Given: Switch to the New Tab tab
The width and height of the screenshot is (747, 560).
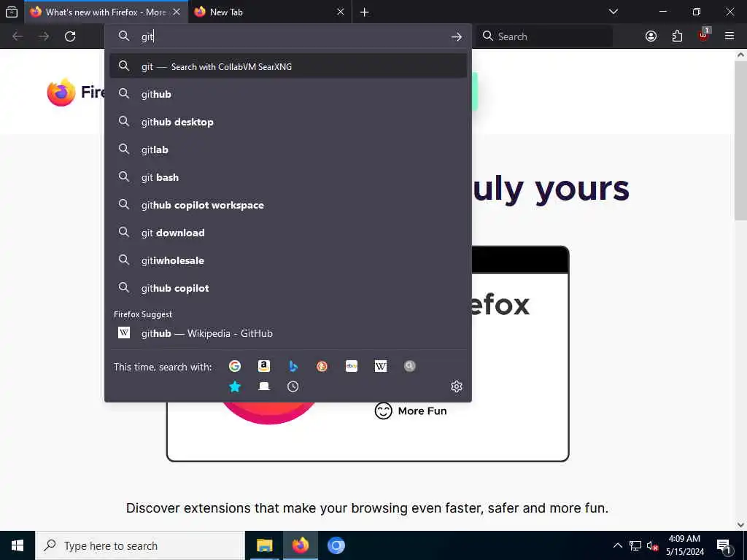Looking at the screenshot, I should (x=270, y=12).
